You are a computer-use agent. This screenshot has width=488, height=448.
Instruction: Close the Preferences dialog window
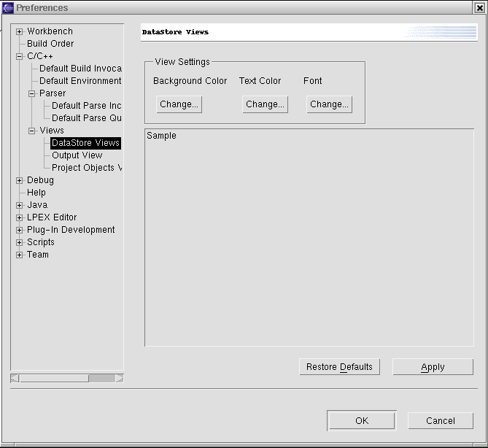click(479, 7)
